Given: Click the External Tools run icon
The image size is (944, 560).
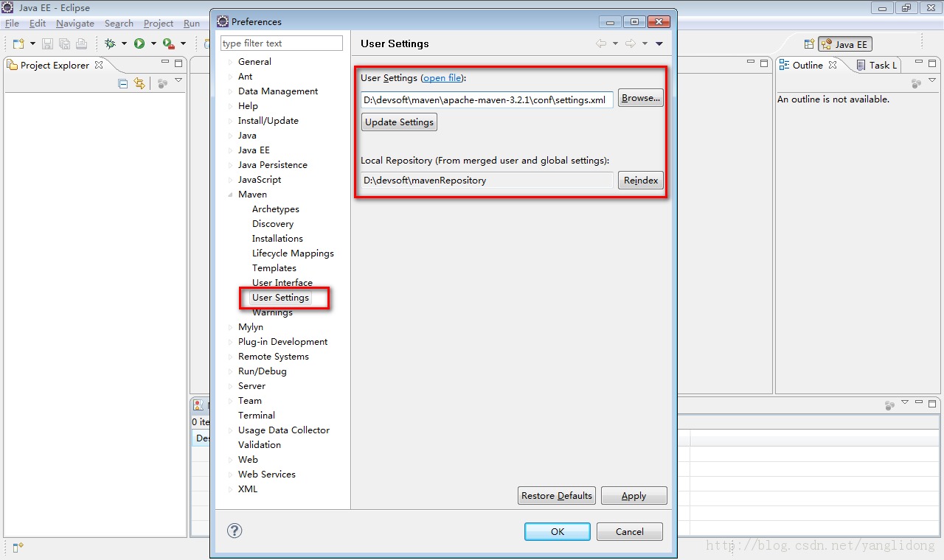Looking at the screenshot, I should [168, 43].
